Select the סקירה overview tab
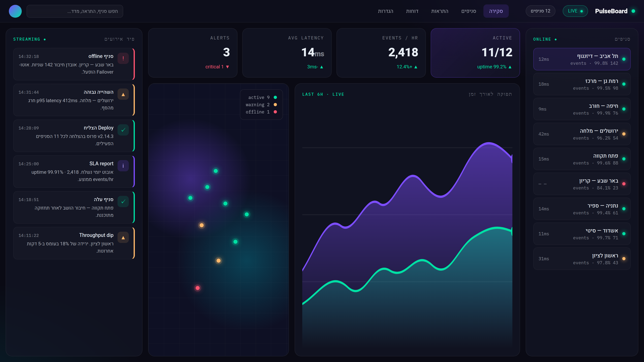Screen dimensions: 644x362 (496, 11)
